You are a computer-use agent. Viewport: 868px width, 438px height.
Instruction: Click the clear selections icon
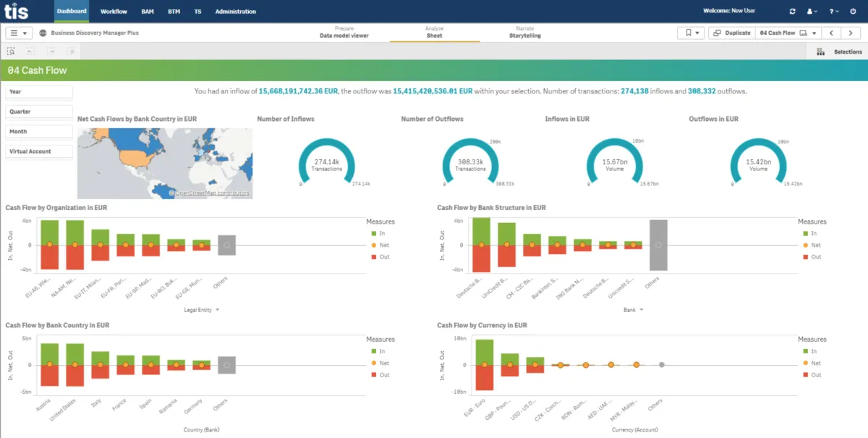pos(71,51)
